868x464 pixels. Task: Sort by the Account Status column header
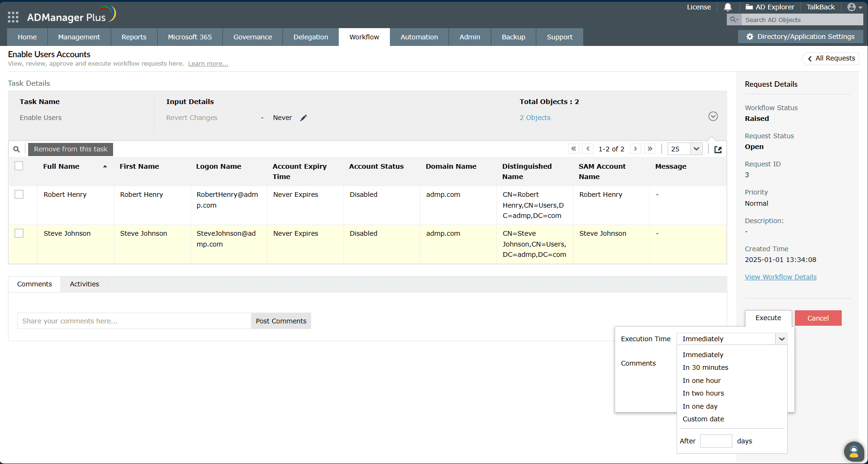376,166
